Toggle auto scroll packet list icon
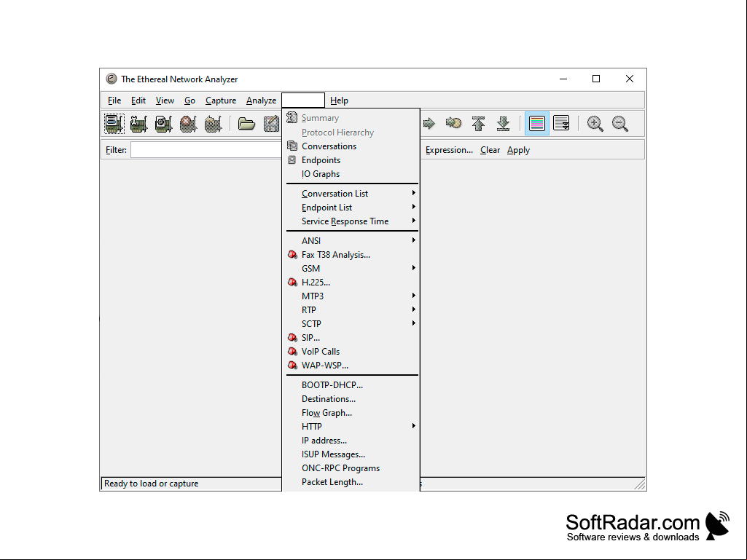Viewport: 747px width, 560px height. (x=561, y=124)
